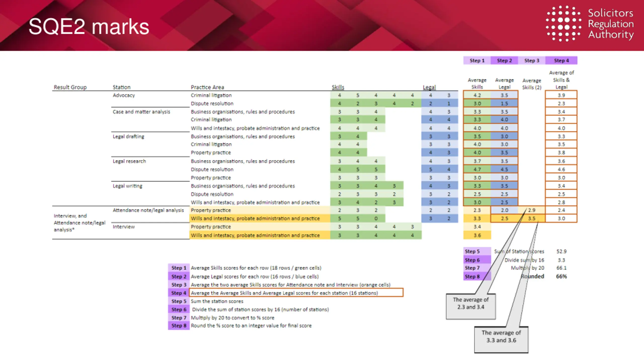Click the Divide sum by 16 label
The image size is (644, 362).
[524, 260]
